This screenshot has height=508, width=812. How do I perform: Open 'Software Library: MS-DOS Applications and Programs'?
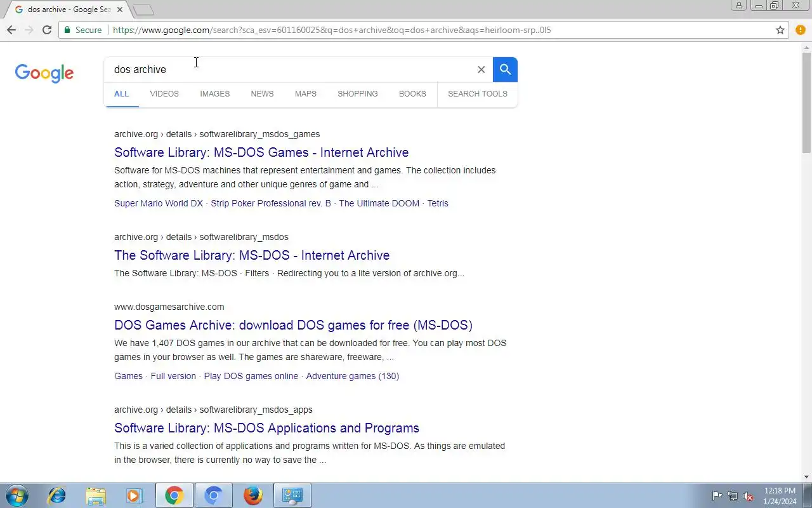(x=266, y=428)
